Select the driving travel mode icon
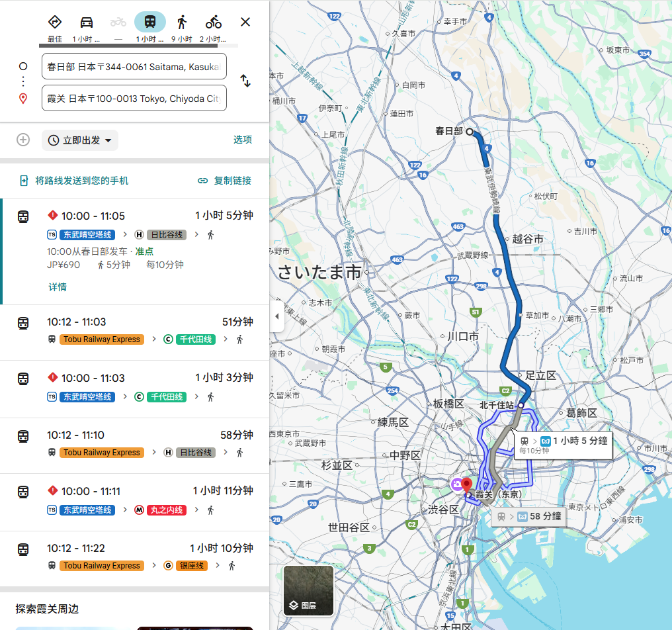 point(87,22)
